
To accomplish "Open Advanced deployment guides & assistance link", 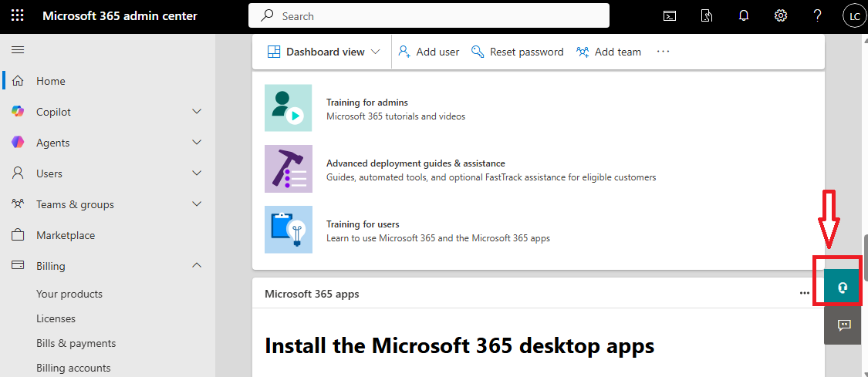I will [415, 163].
